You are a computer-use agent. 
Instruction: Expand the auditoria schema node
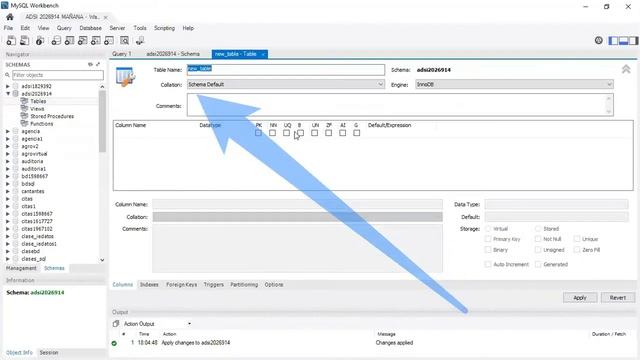pos(8,161)
